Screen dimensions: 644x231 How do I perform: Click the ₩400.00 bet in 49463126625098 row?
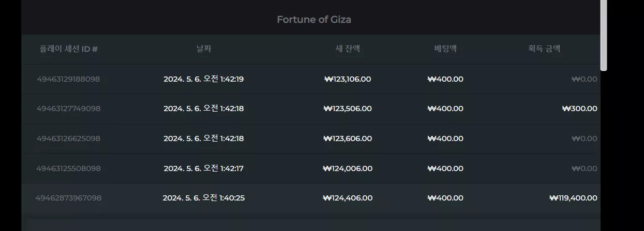445,138
